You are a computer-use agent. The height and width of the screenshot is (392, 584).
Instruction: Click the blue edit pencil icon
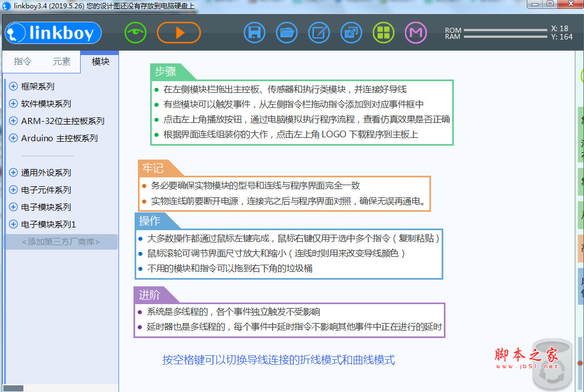pos(319,33)
